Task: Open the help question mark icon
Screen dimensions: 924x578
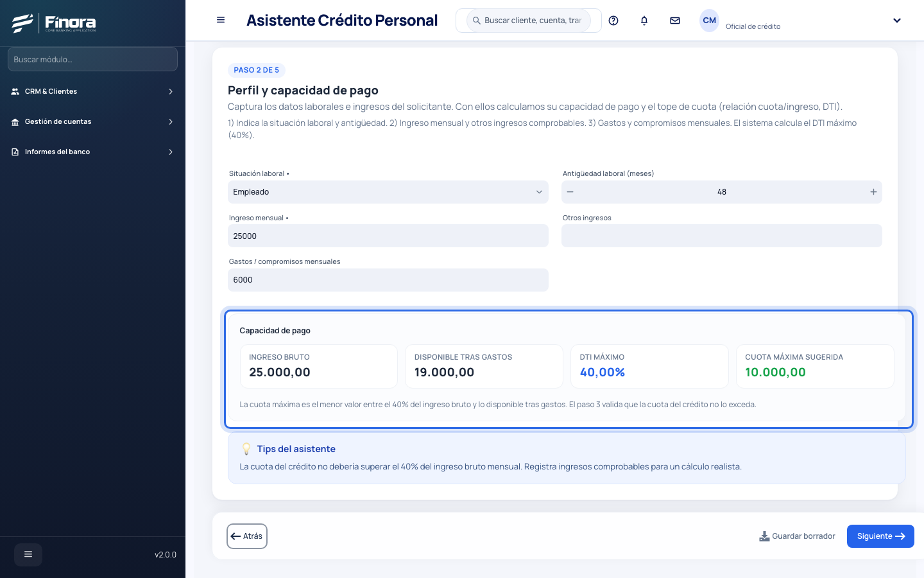Action: 613,21
